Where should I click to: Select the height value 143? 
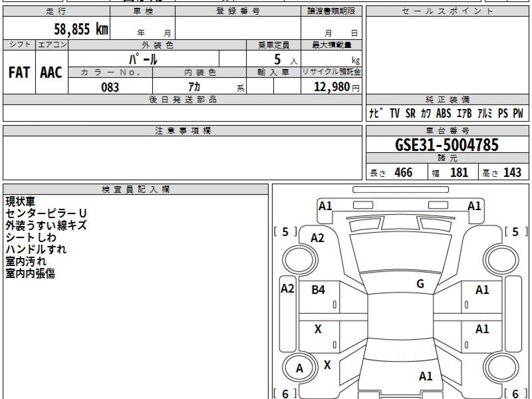(512, 172)
